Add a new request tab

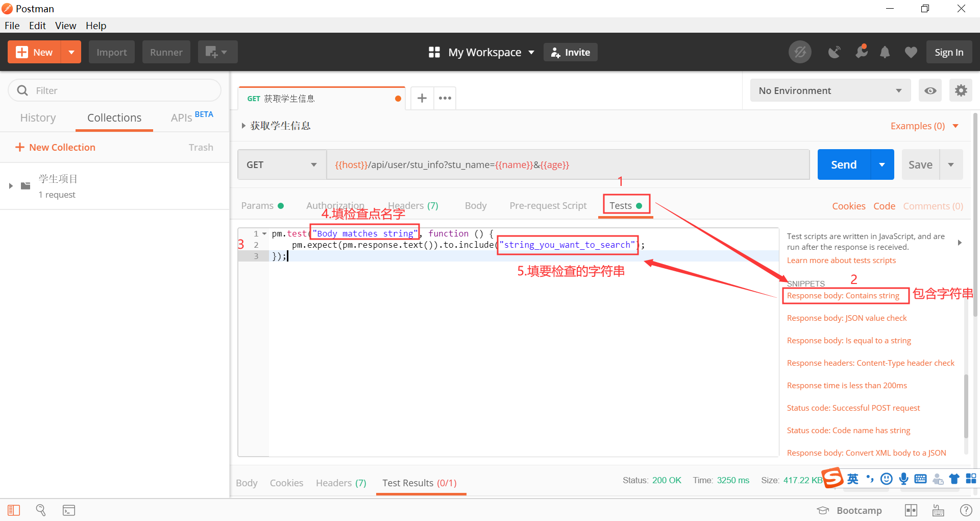(x=422, y=98)
